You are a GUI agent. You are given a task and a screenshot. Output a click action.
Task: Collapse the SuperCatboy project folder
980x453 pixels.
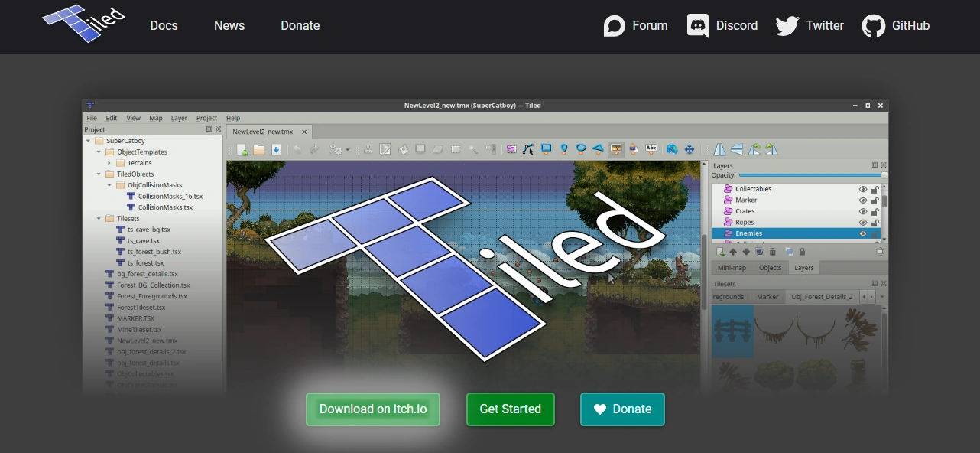click(x=88, y=141)
